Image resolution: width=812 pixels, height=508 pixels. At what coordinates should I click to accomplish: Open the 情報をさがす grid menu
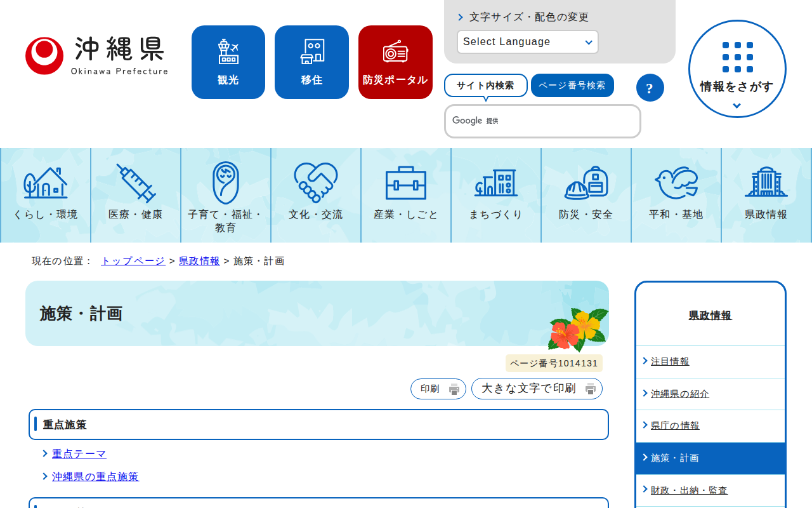tap(737, 69)
